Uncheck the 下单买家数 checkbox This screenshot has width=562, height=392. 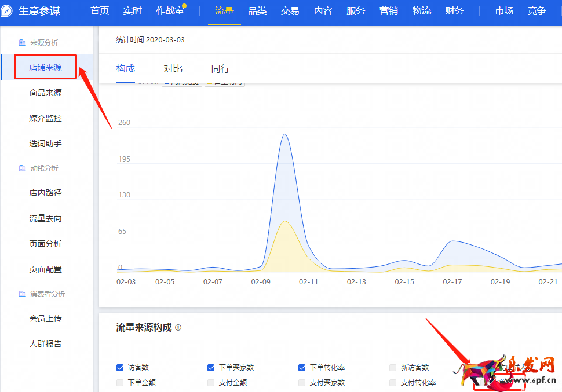[211, 368]
